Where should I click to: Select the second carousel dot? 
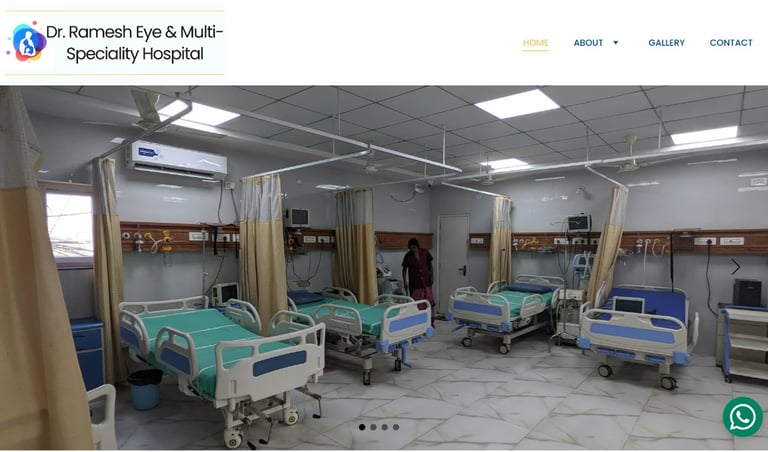coord(373,427)
